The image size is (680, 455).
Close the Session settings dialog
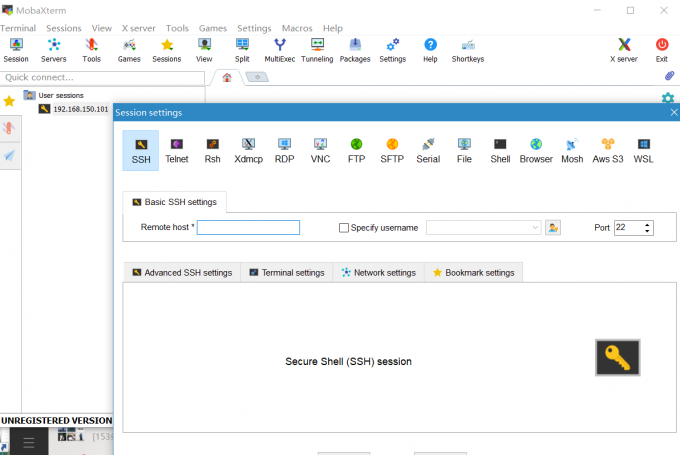(673, 112)
